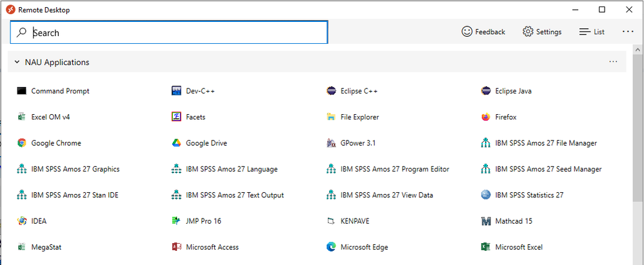This screenshot has height=265, width=644.
Task: Click the NAU Applications heading text
Action: pyautogui.click(x=57, y=63)
